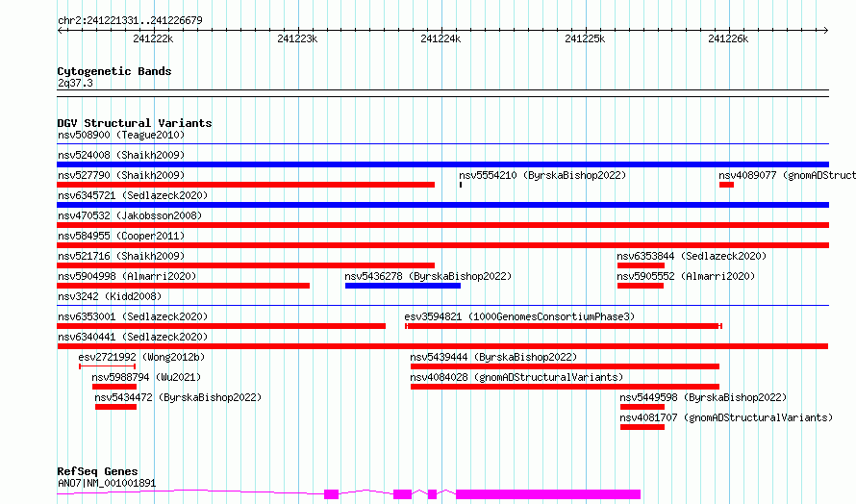Viewport: 856px width, 504px height.
Task: Open the ANO7|NM_001001891 gene label
Action: [107, 483]
